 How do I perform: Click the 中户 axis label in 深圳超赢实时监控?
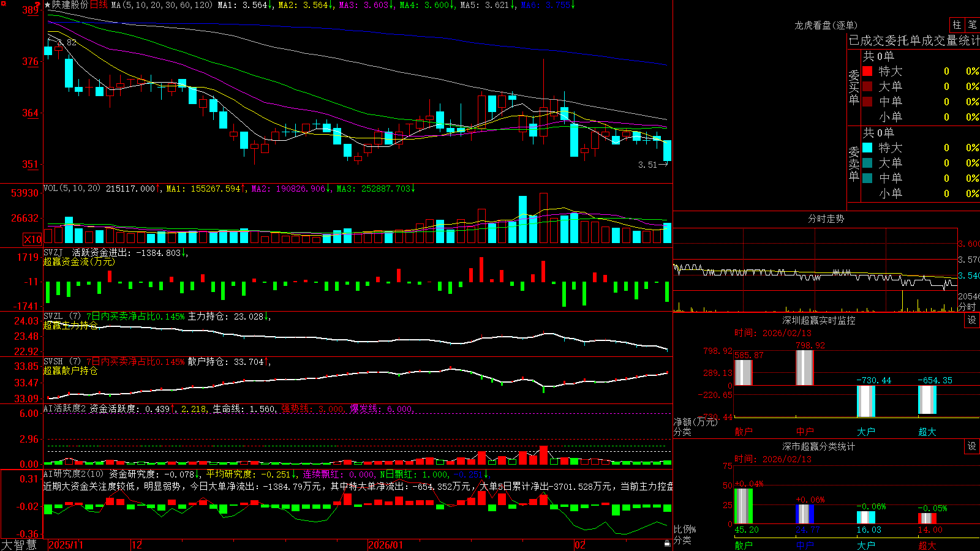[805, 432]
